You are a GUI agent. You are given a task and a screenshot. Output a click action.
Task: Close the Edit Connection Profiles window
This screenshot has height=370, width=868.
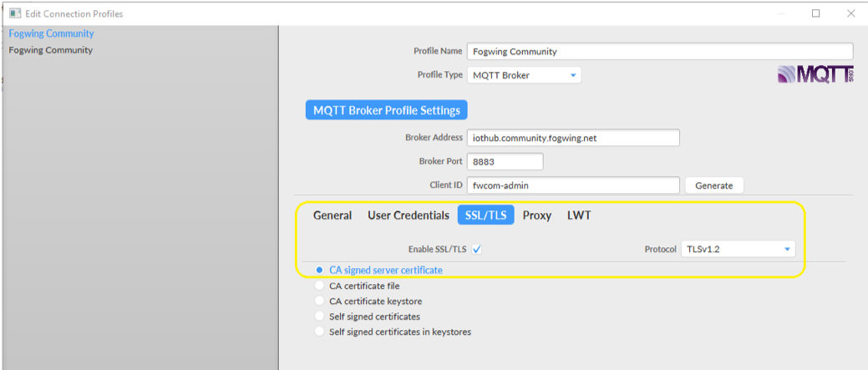pyautogui.click(x=850, y=14)
